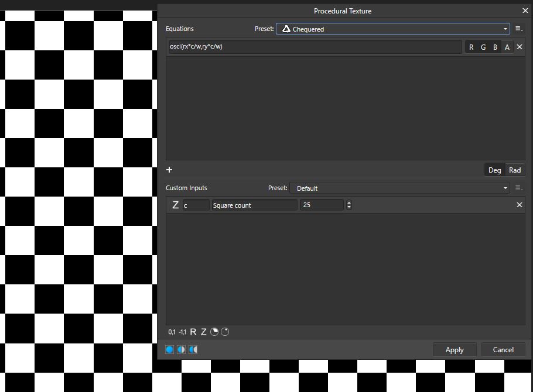
Task: Open the Equations preset options menu
Action: point(519,29)
